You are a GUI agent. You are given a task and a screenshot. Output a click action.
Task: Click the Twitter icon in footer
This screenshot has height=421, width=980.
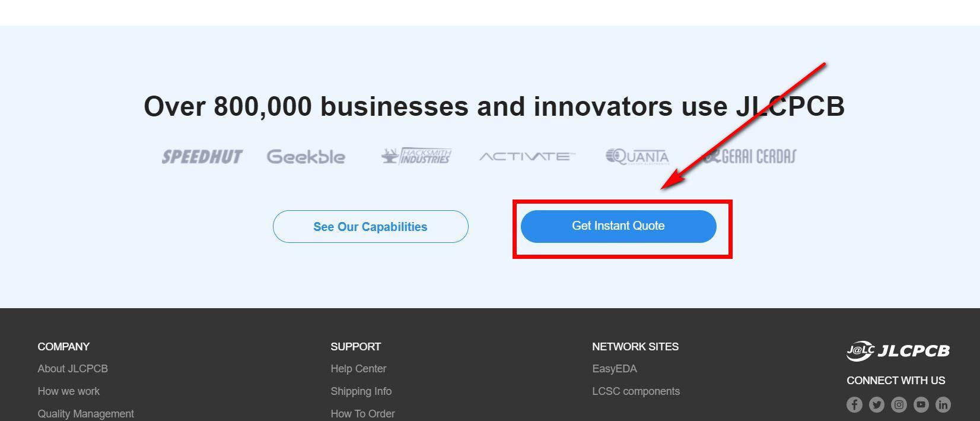[x=876, y=404]
